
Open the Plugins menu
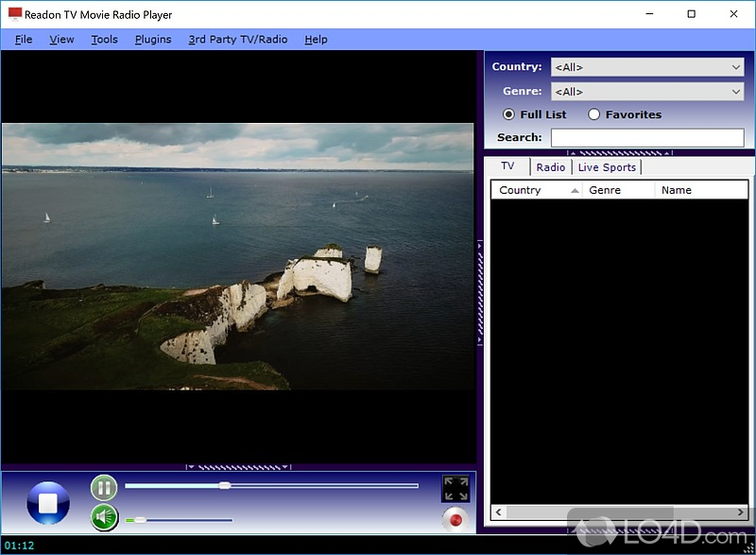click(153, 39)
